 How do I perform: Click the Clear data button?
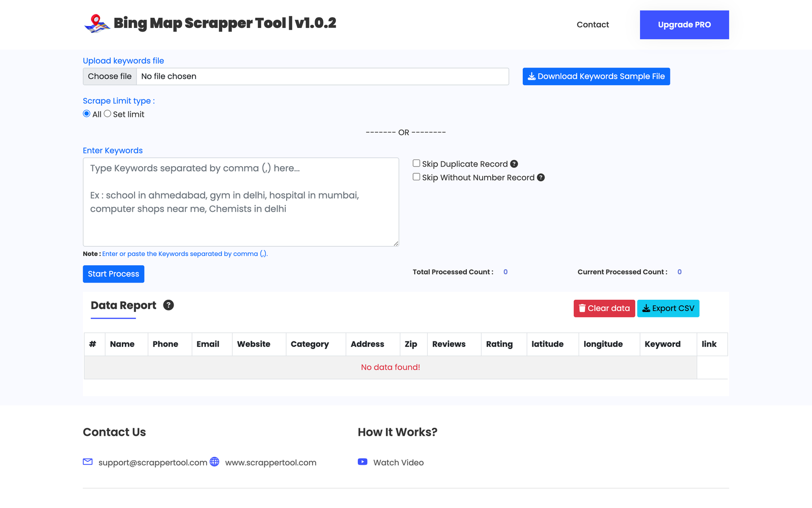coord(604,308)
